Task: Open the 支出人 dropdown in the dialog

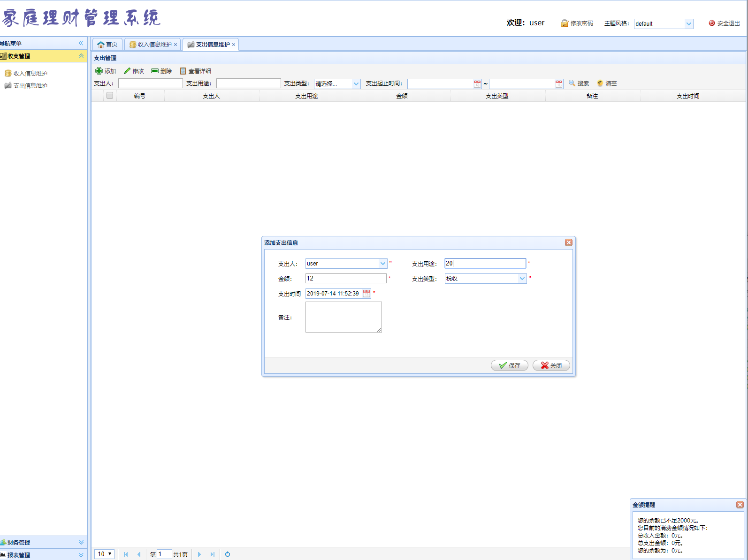Action: 382,264
